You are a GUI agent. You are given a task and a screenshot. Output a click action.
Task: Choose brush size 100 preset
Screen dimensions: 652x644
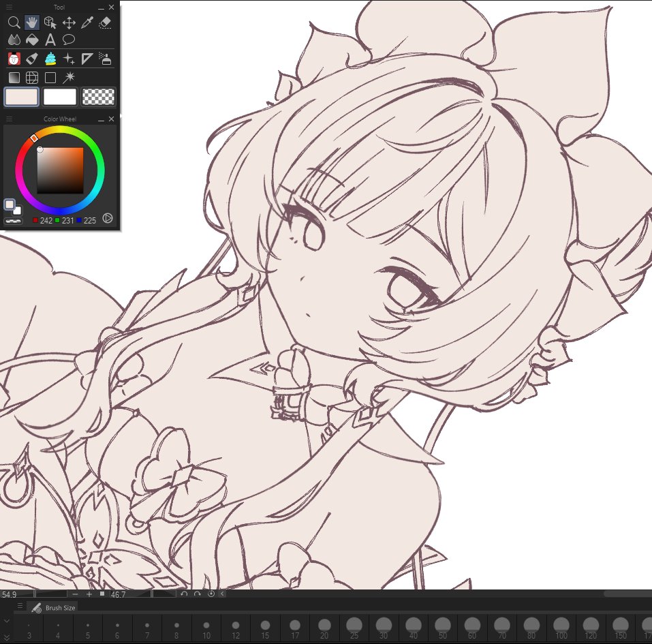coord(561,628)
